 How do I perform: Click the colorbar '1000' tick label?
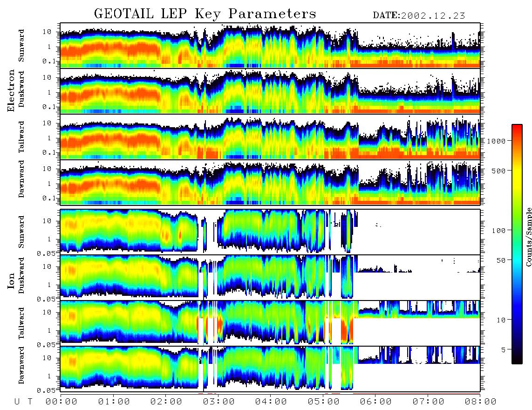(x=496, y=141)
